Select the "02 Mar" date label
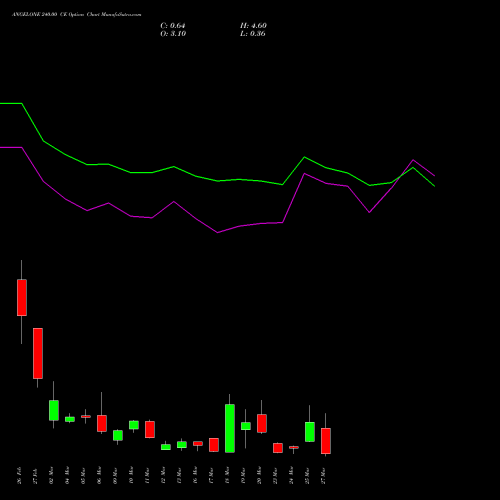The image size is (500, 500). point(51,475)
